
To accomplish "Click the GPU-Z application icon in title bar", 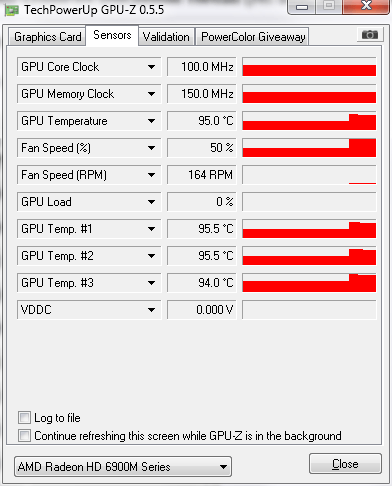I will (11, 10).
